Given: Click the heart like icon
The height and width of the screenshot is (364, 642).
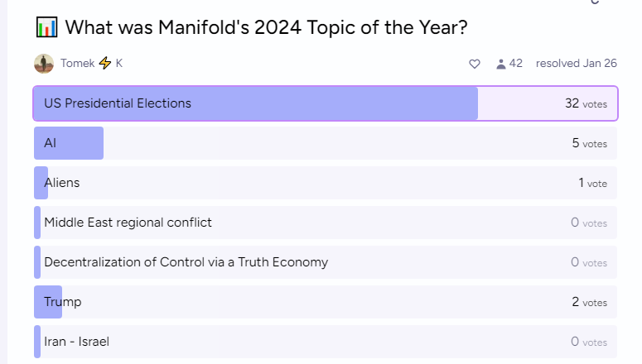Looking at the screenshot, I should (475, 64).
